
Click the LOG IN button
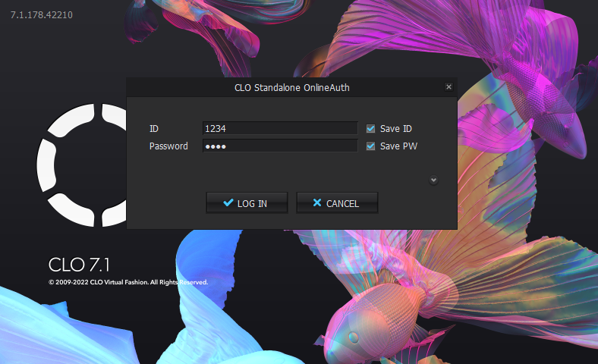point(247,202)
